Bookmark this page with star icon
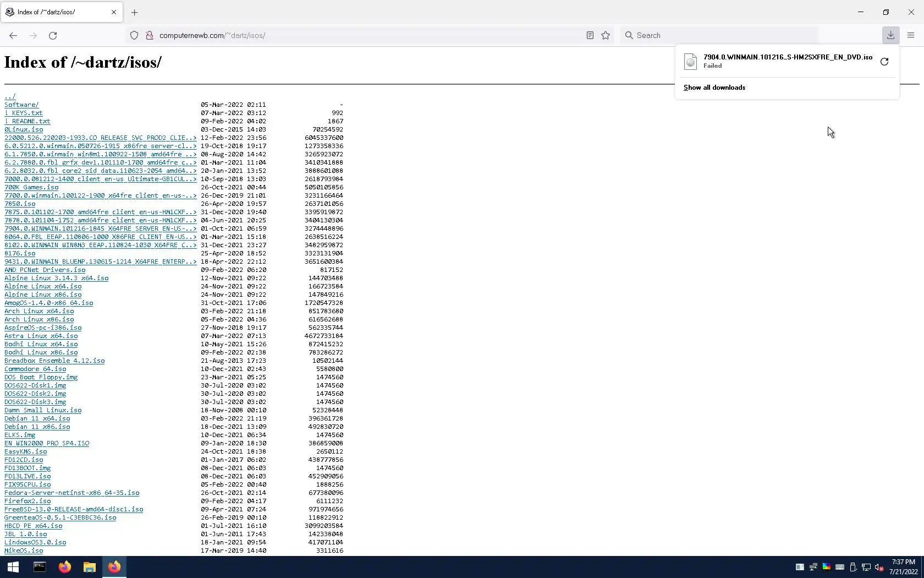 pyautogui.click(x=606, y=35)
